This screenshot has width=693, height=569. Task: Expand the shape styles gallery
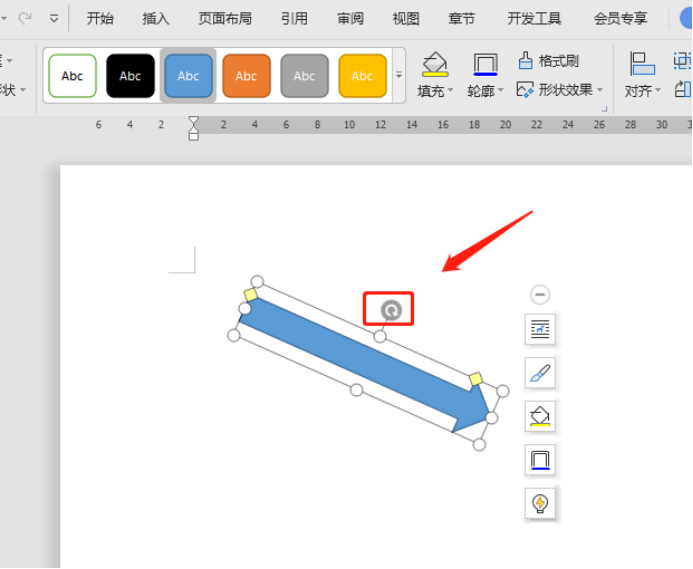[x=399, y=75]
